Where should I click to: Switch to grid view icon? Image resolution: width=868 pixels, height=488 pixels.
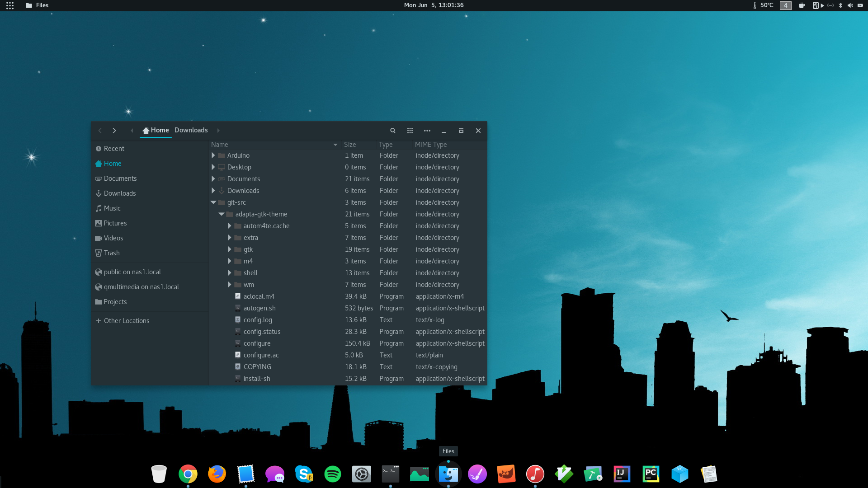tap(410, 131)
